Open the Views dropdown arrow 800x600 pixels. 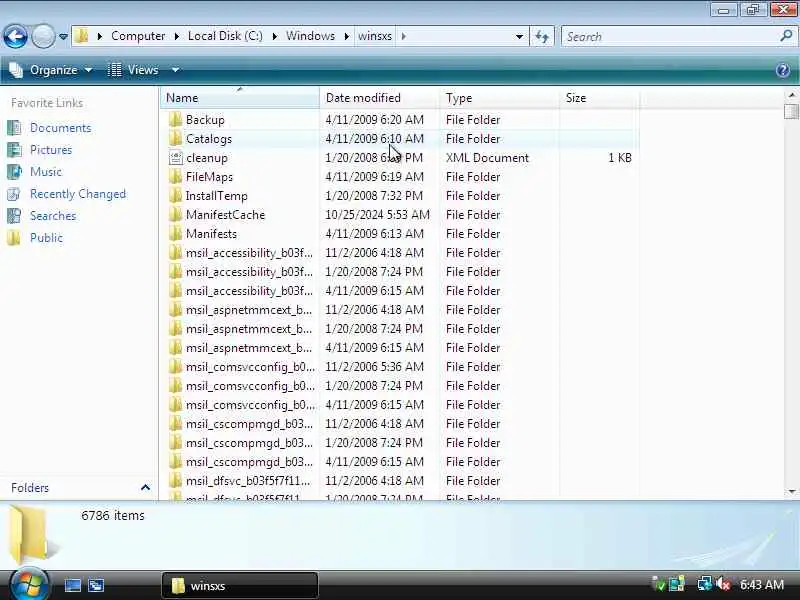[x=175, y=70]
